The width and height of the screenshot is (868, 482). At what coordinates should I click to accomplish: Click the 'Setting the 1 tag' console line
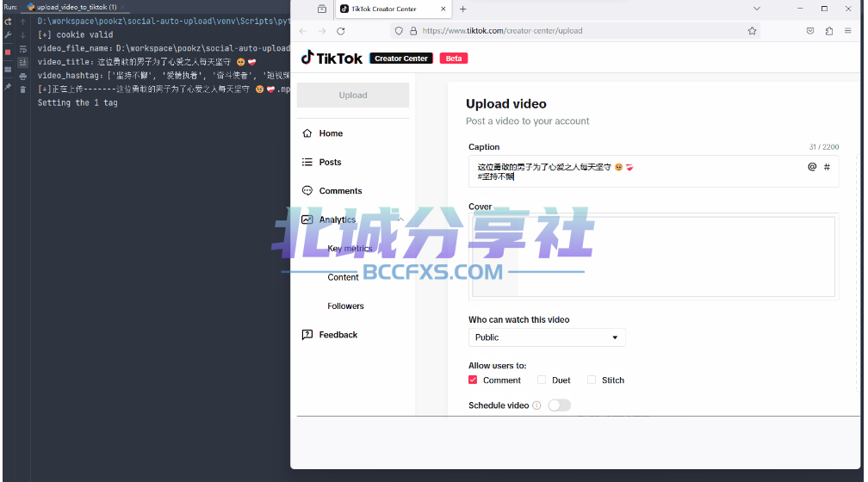click(x=77, y=103)
